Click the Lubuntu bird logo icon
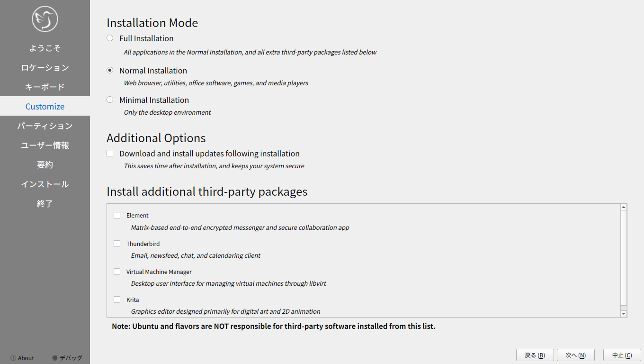 coord(45,19)
